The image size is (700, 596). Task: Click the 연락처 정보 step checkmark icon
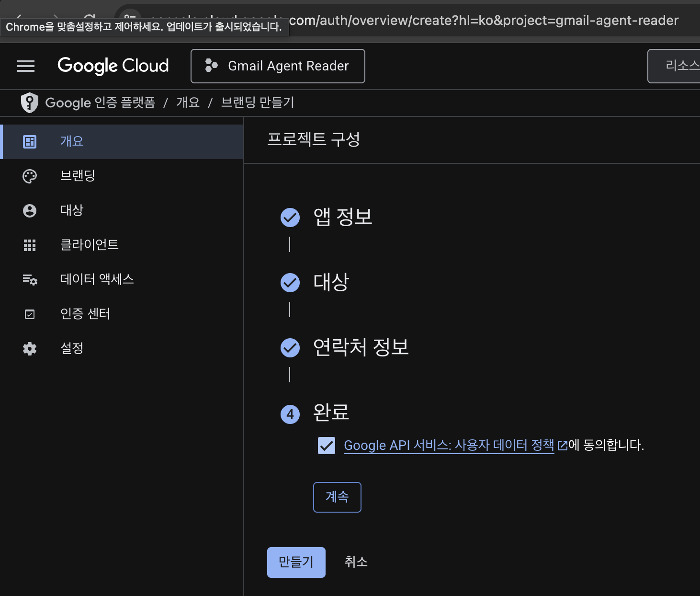point(290,348)
